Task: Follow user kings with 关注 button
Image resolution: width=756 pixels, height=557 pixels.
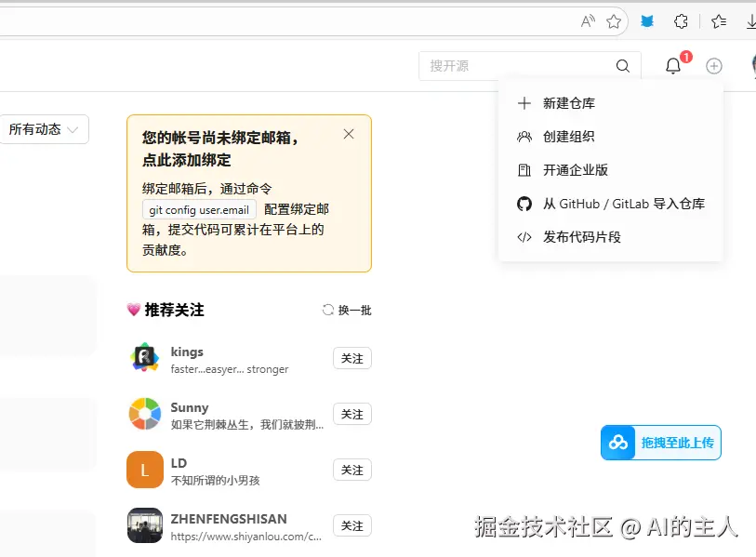Action: click(352, 358)
